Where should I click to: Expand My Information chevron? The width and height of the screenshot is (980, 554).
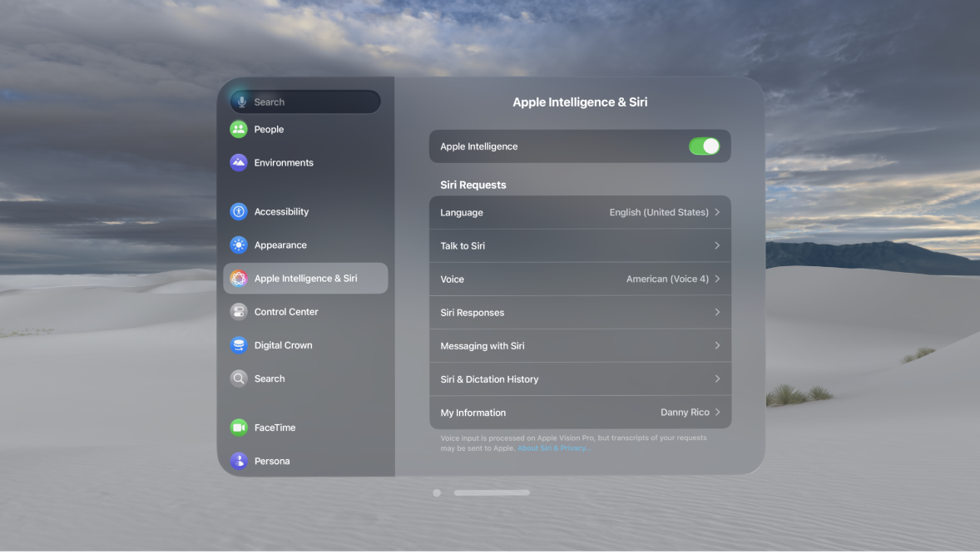pyautogui.click(x=717, y=412)
